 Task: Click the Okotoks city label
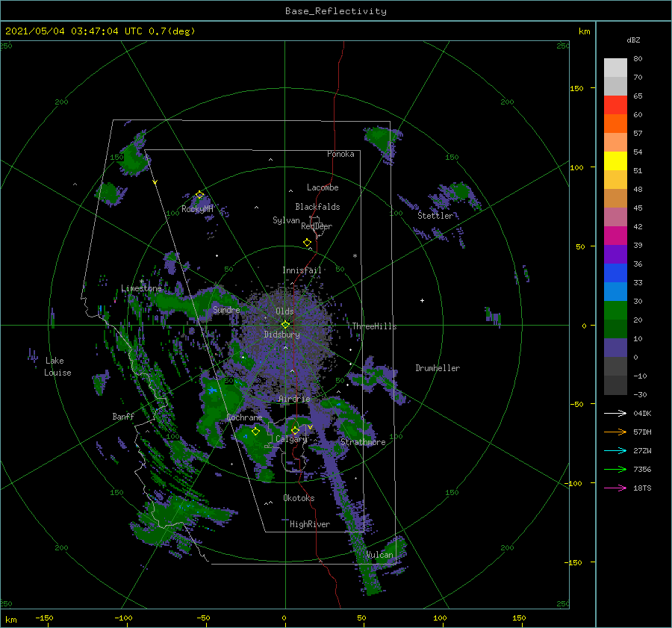pyautogui.click(x=299, y=497)
